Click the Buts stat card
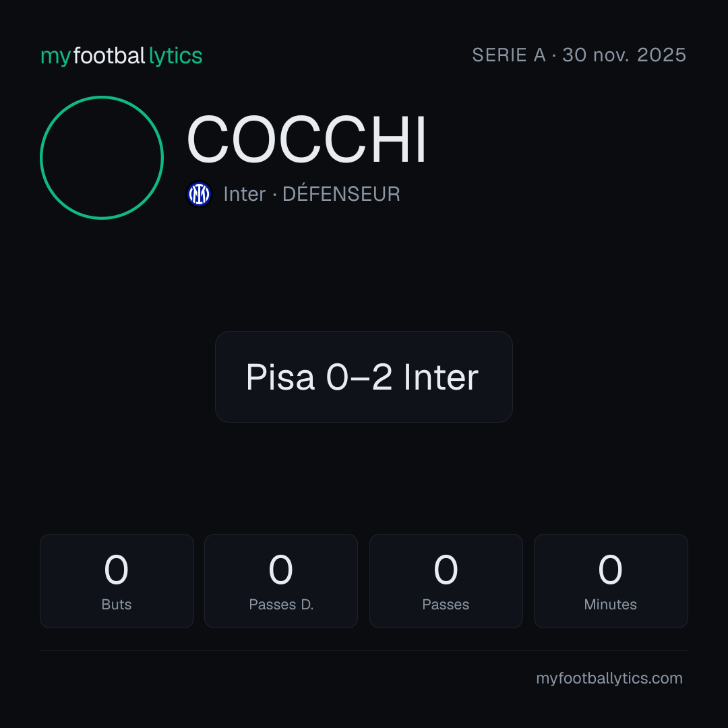 [x=117, y=581]
